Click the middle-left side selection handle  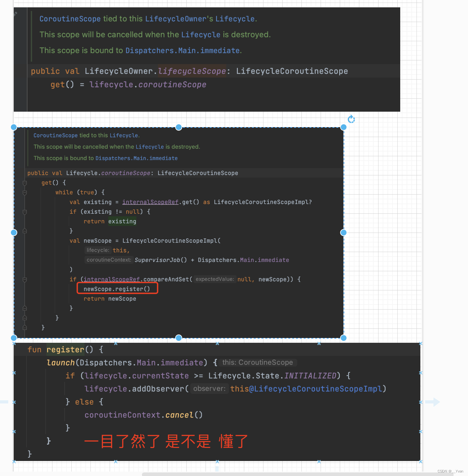14,233
